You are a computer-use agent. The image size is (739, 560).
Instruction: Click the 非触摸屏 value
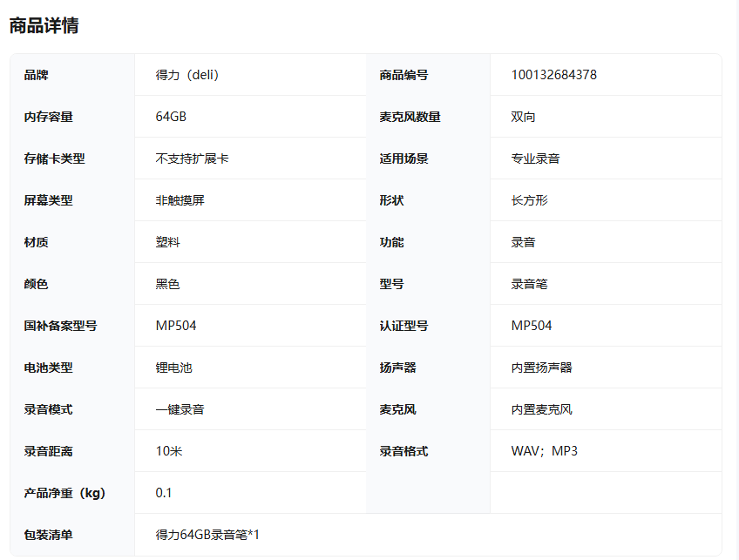[x=180, y=200]
